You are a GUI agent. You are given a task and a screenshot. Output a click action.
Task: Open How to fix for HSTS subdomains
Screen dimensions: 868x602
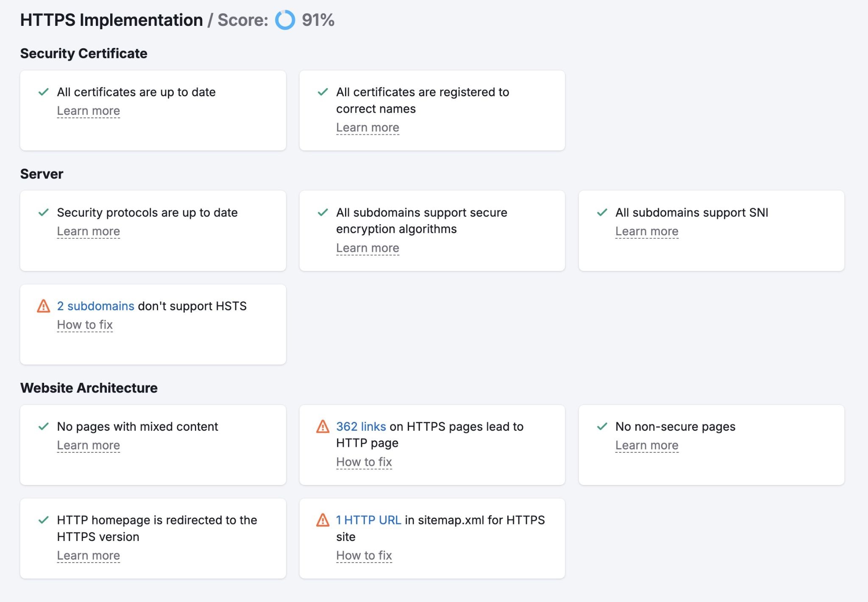pyautogui.click(x=85, y=325)
